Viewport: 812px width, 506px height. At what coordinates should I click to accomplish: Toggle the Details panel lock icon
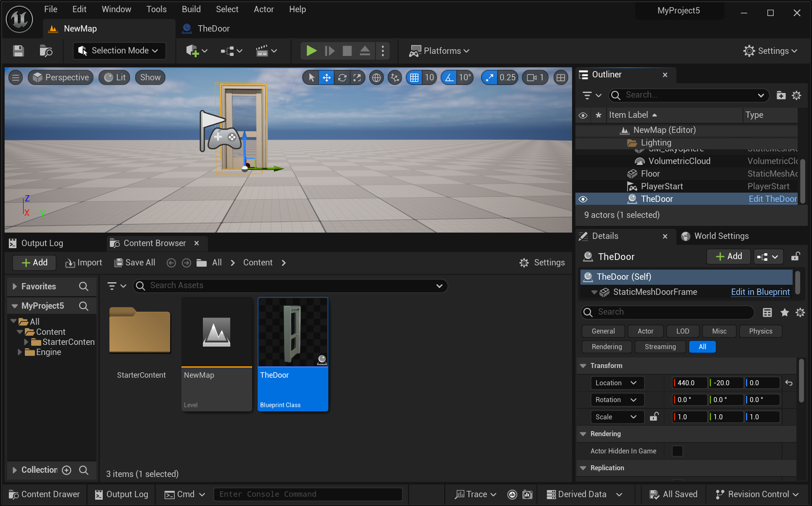pyautogui.click(x=795, y=257)
